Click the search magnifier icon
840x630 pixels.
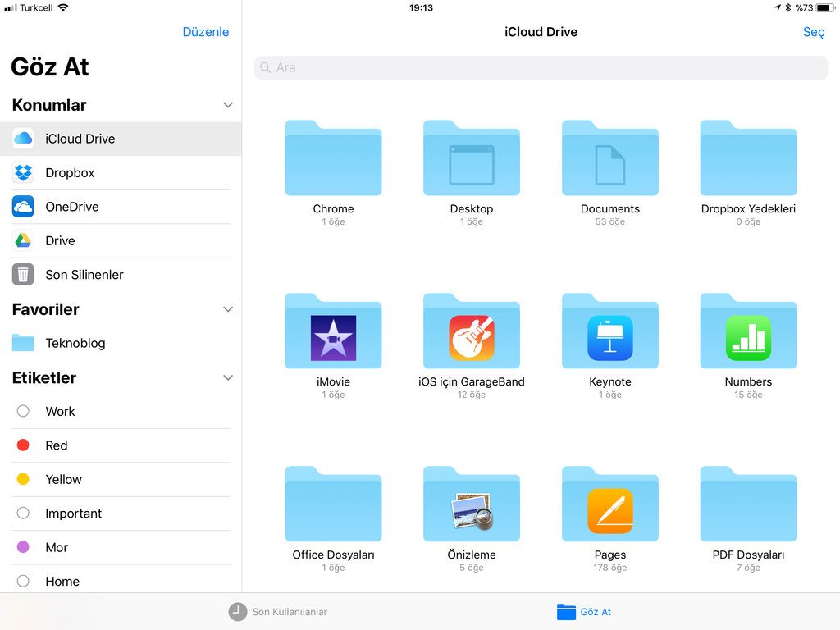click(x=265, y=67)
